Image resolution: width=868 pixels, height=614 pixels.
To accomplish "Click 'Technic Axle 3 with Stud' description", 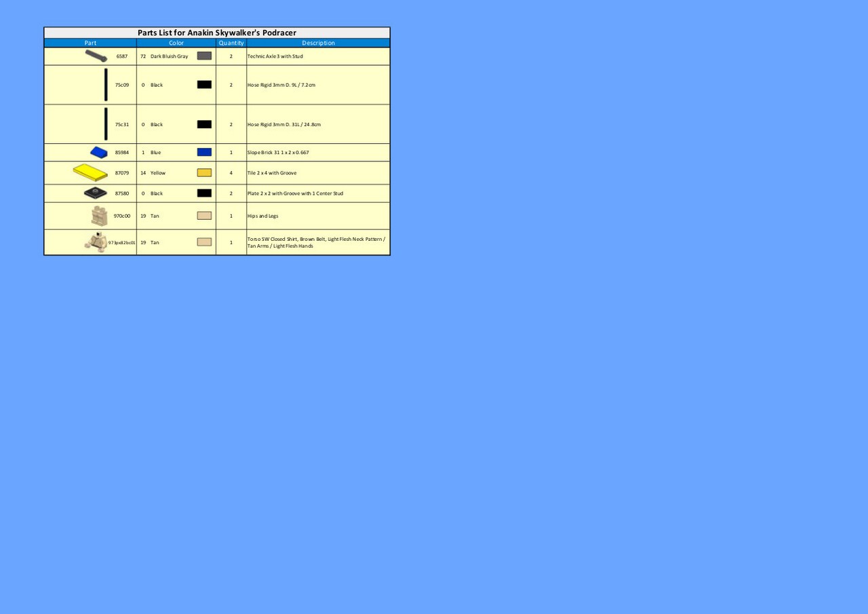I will coord(275,56).
